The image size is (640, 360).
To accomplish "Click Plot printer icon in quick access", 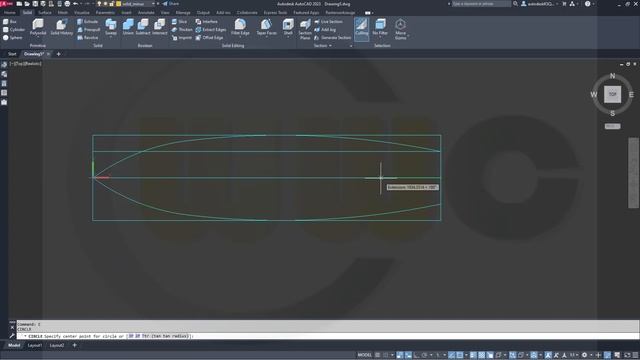I will (67, 4).
